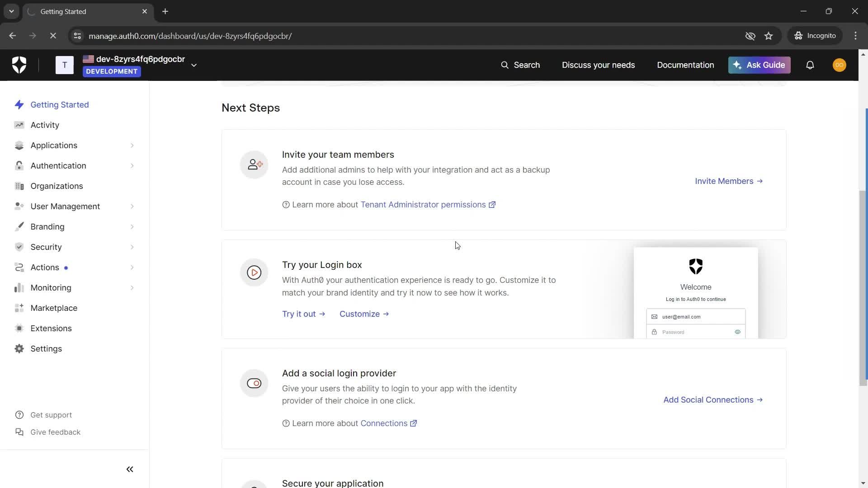Click the Settings gear icon in sidebar
The image size is (868, 488).
[x=19, y=349]
